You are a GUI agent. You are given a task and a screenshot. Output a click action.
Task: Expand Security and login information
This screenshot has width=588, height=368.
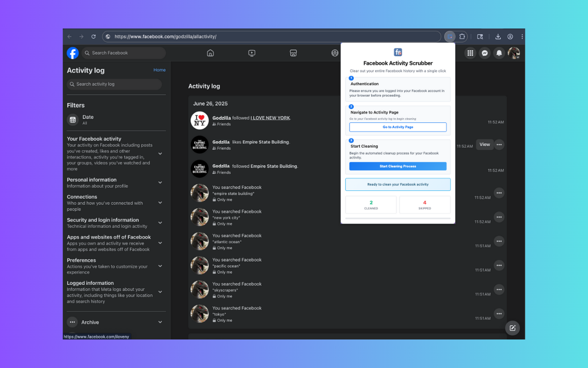click(x=160, y=223)
